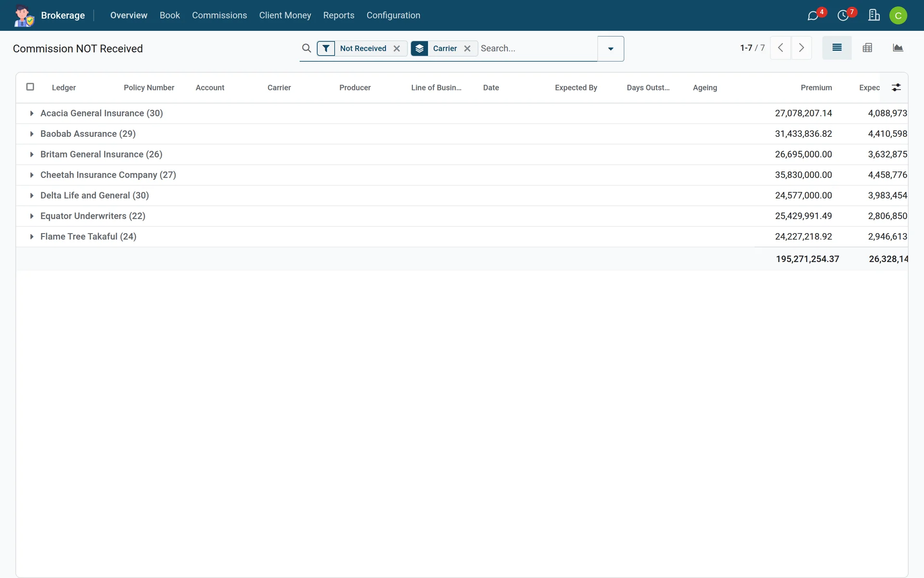
Task: Remove the Not Received filter
Action: tap(397, 48)
